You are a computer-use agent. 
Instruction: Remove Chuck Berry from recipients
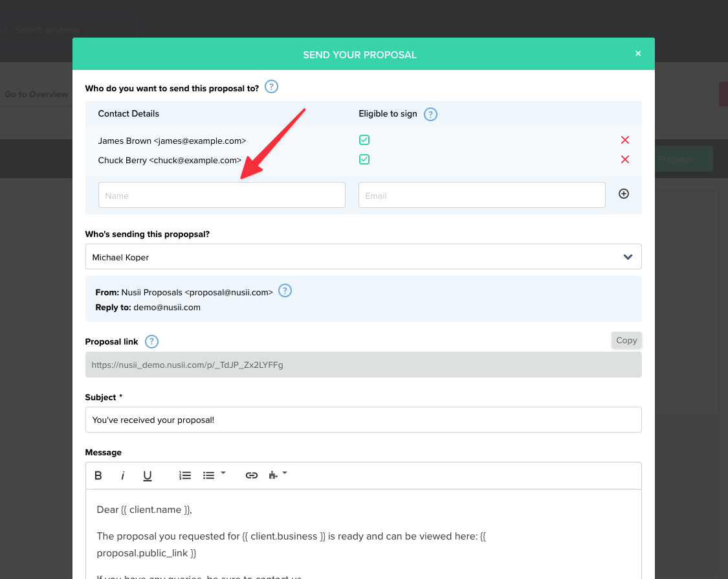click(x=625, y=159)
